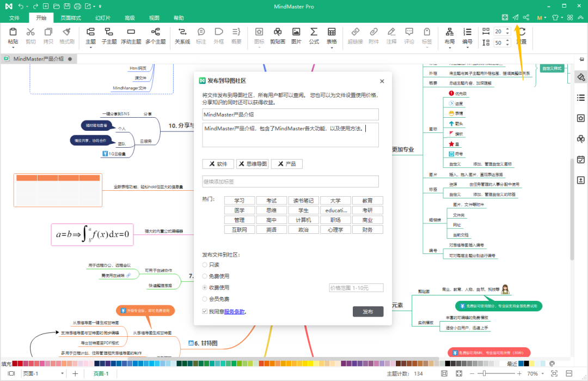Screen dimensions: 588x381
Task: Expand the Paste (粘贴) dropdown arrow
Action: tap(13, 47)
